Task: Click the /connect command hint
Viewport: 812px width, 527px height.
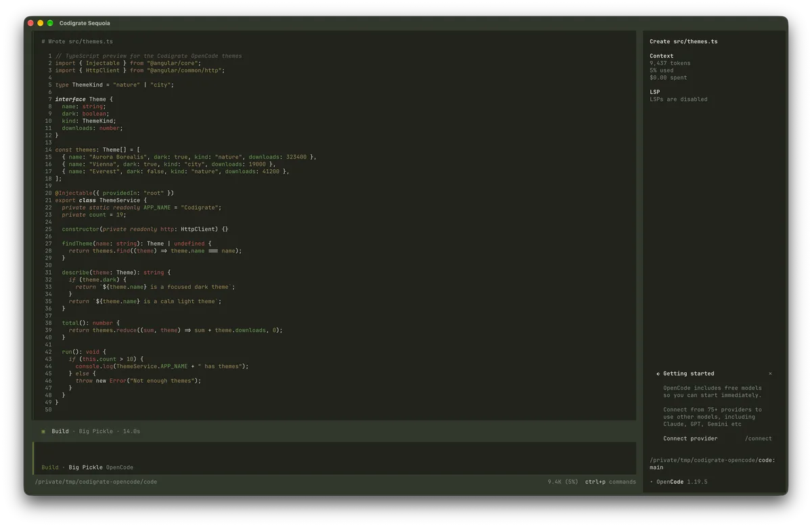Action: [x=759, y=438]
